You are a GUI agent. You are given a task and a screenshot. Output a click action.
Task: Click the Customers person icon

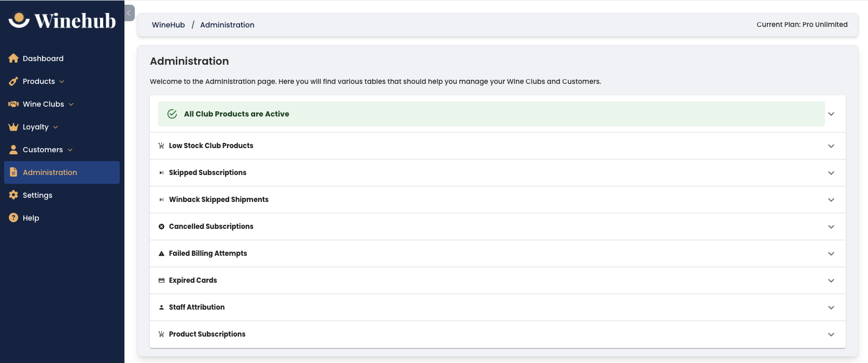[13, 150]
